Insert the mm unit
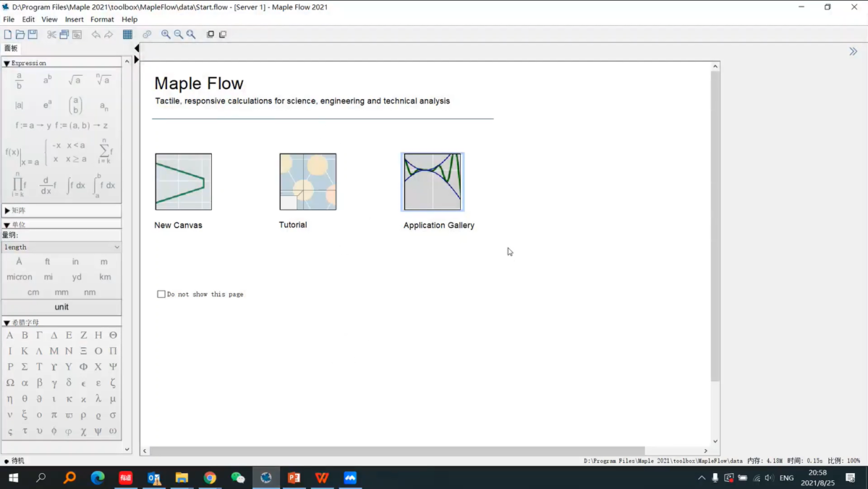868x489 pixels. (x=61, y=292)
